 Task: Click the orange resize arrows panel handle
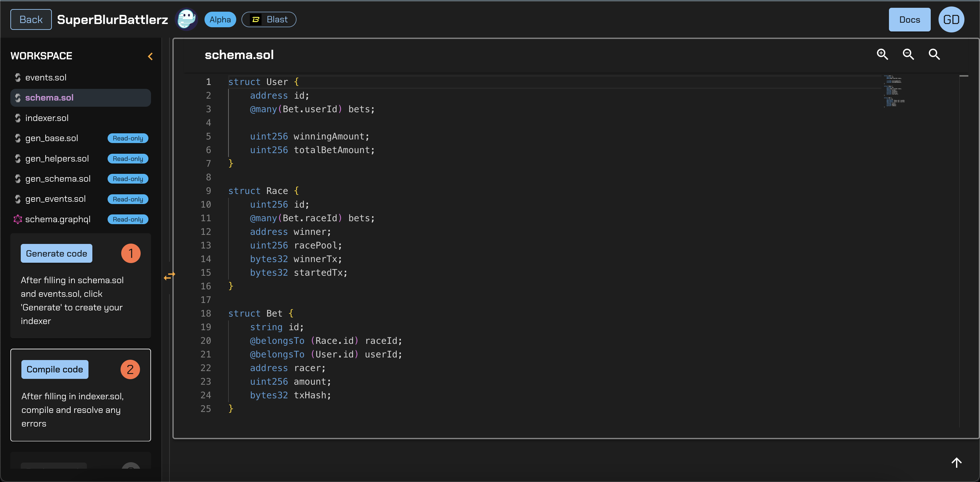[169, 276]
